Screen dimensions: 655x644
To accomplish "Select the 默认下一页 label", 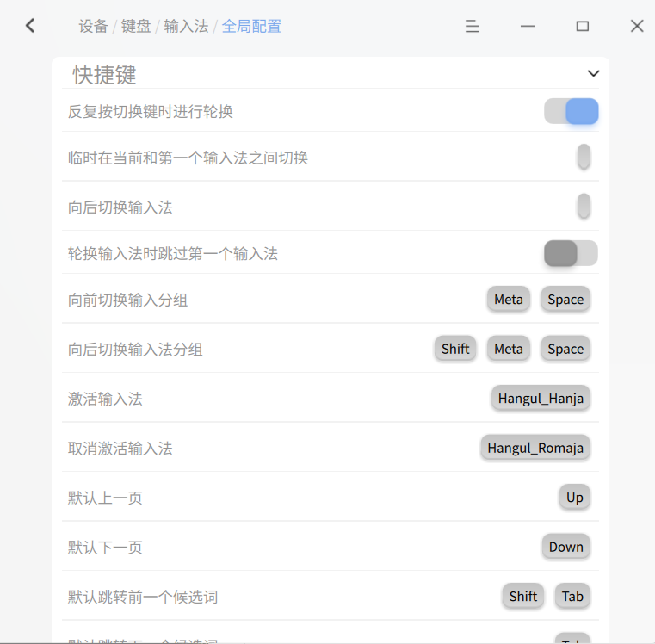I will pos(105,547).
